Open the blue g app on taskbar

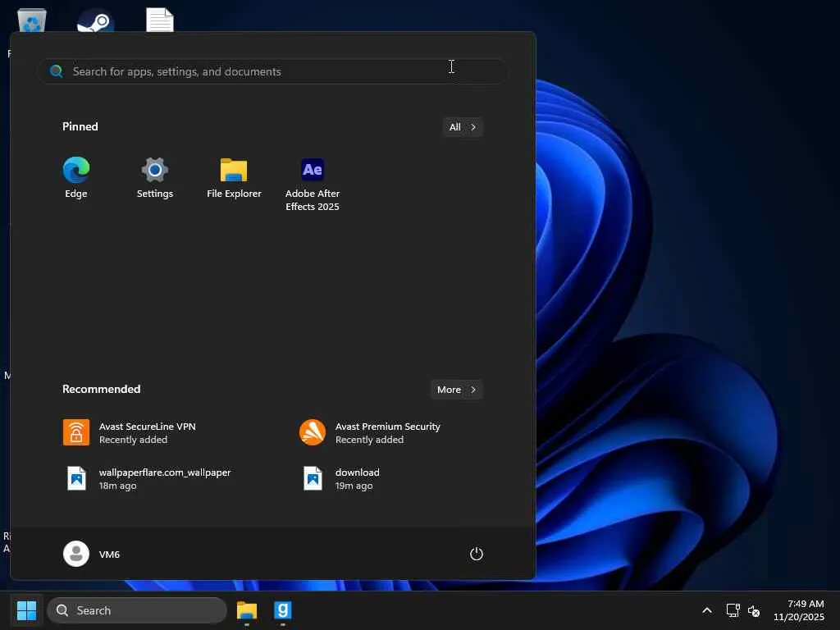pyautogui.click(x=282, y=610)
